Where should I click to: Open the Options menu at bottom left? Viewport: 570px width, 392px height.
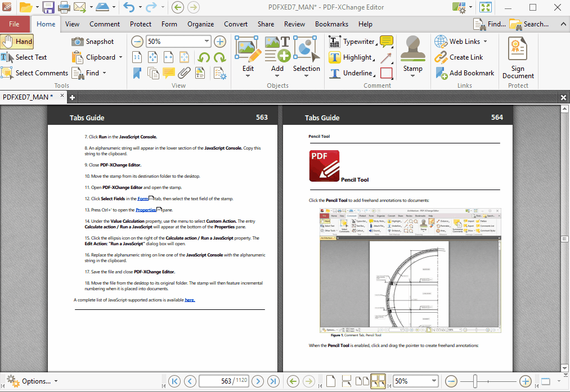[x=32, y=381]
